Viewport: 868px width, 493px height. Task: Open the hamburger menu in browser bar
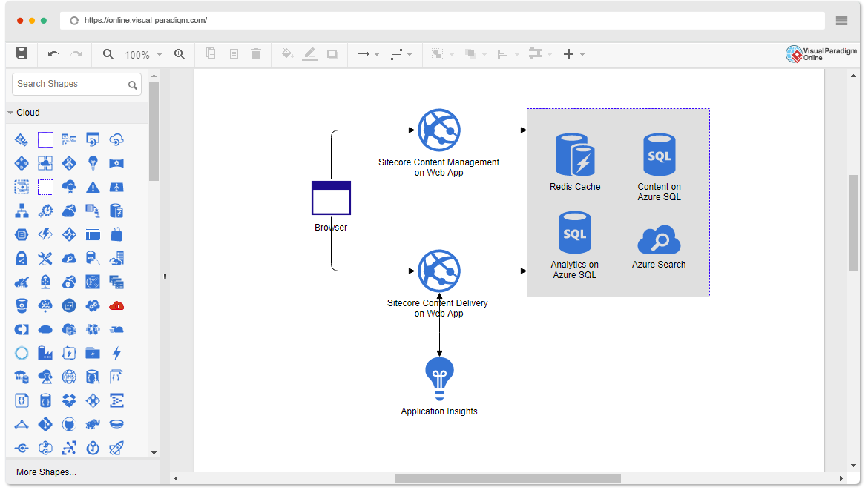click(841, 21)
